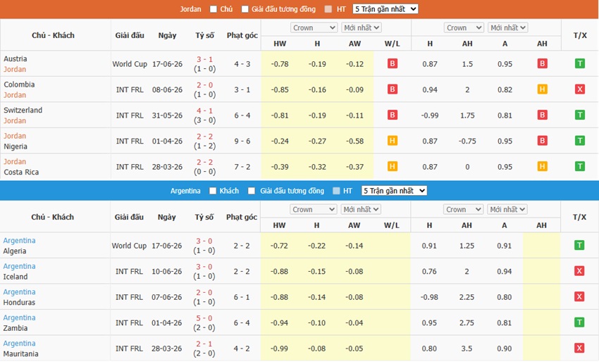The width and height of the screenshot is (599, 364).
Task: Click Iceland team link
Action: click(x=16, y=277)
